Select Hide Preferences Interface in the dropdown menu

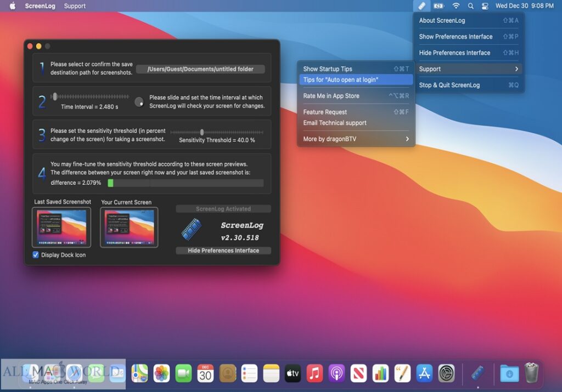[469, 53]
